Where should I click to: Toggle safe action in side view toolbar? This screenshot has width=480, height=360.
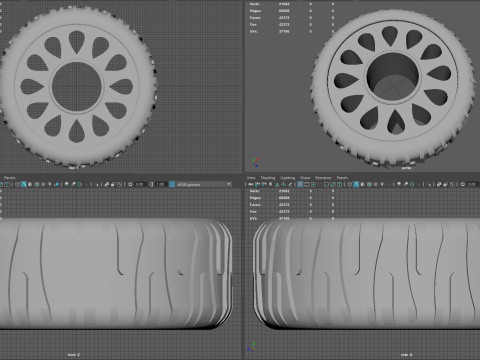(x=333, y=184)
